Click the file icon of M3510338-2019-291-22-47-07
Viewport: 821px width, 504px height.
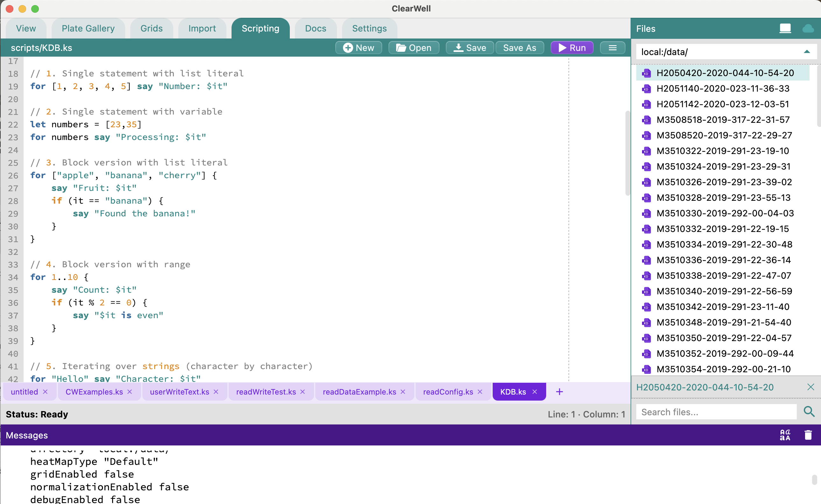646,276
